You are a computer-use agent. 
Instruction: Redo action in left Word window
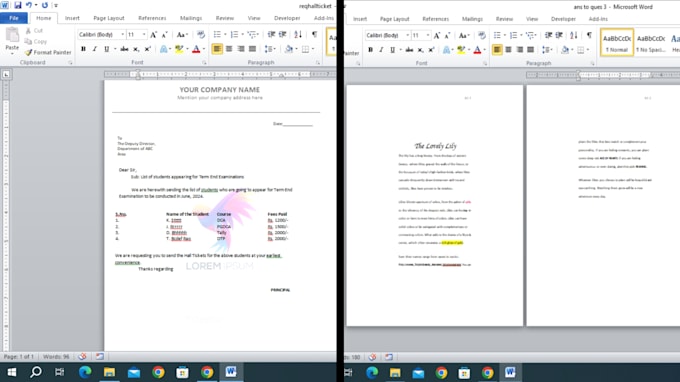pos(45,5)
